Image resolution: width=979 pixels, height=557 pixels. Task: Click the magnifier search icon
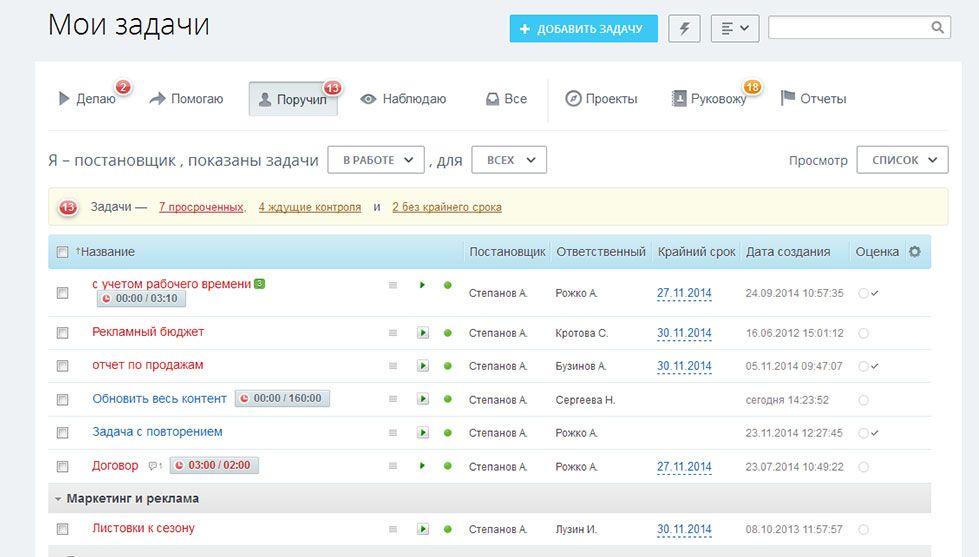pyautogui.click(x=937, y=27)
